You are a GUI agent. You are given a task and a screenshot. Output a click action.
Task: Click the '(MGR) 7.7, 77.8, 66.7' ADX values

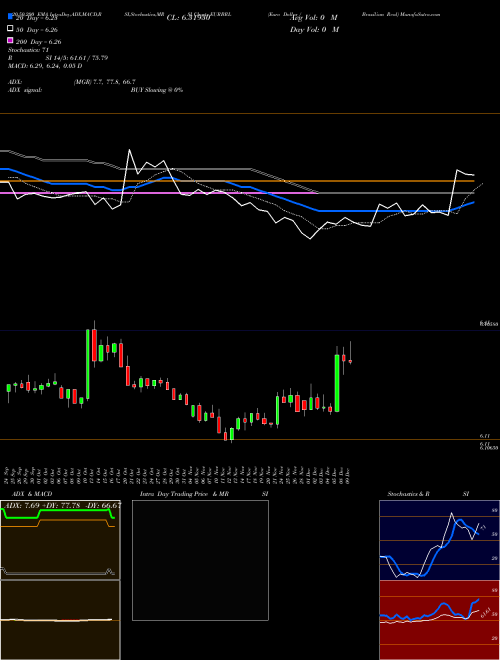point(105,82)
